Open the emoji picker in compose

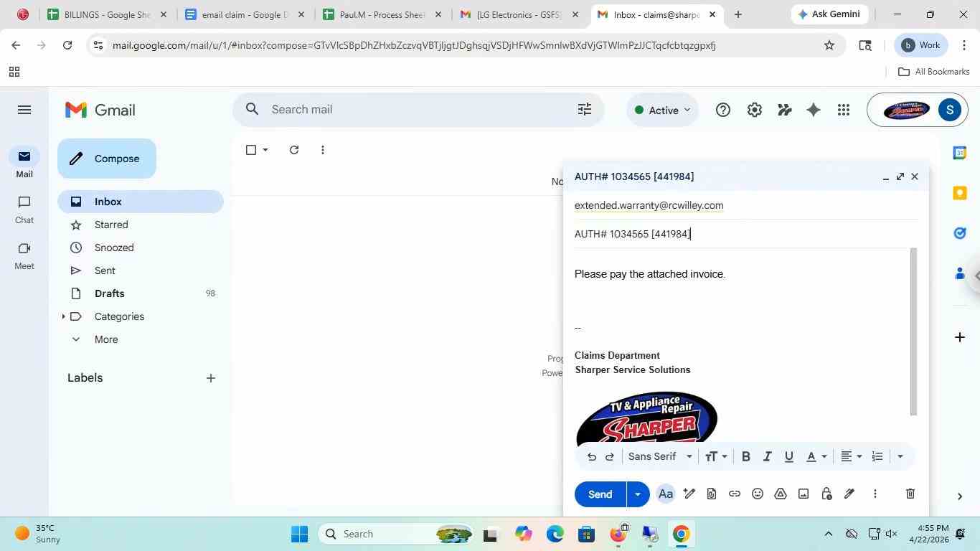pos(757,494)
